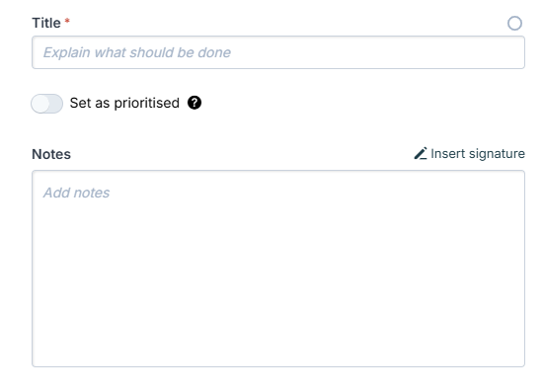Click the red required asterisk by Title
The height and width of the screenshot is (392, 543).
point(67,21)
